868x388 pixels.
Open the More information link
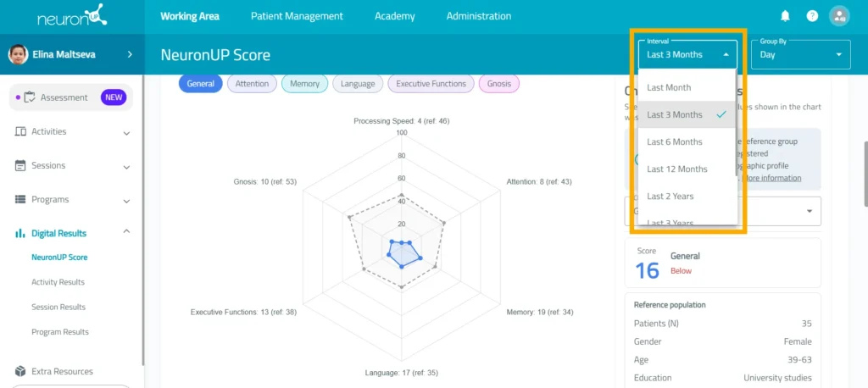coord(771,178)
